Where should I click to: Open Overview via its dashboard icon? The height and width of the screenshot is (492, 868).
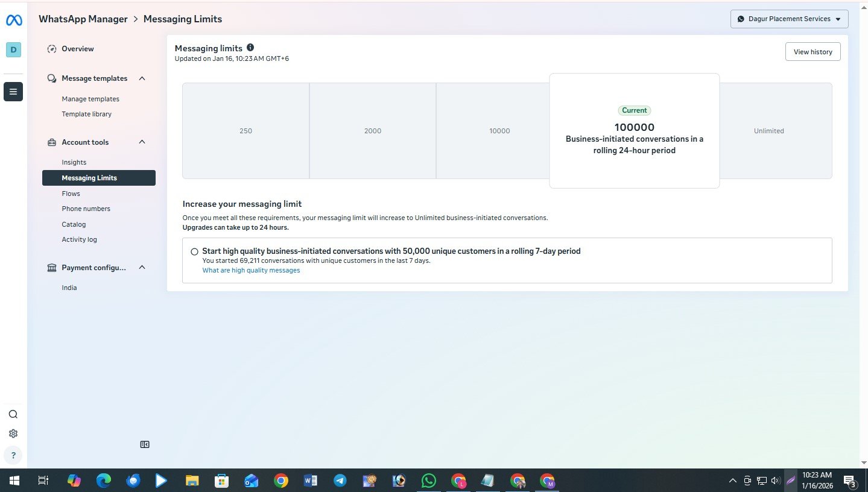click(52, 49)
